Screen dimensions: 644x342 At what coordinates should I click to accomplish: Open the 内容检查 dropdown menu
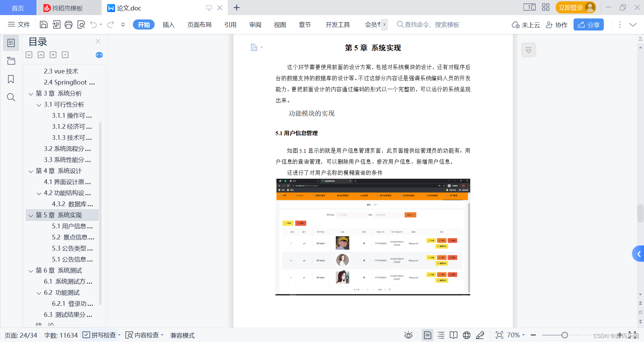click(163, 335)
